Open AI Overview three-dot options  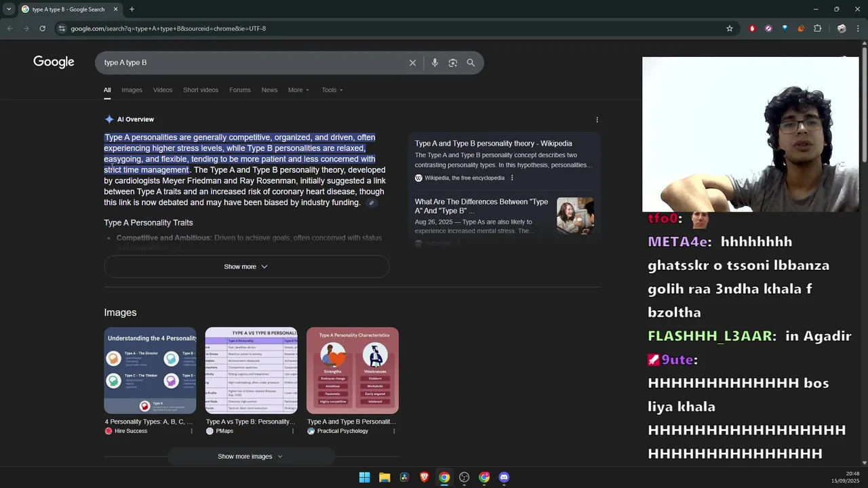pos(597,119)
